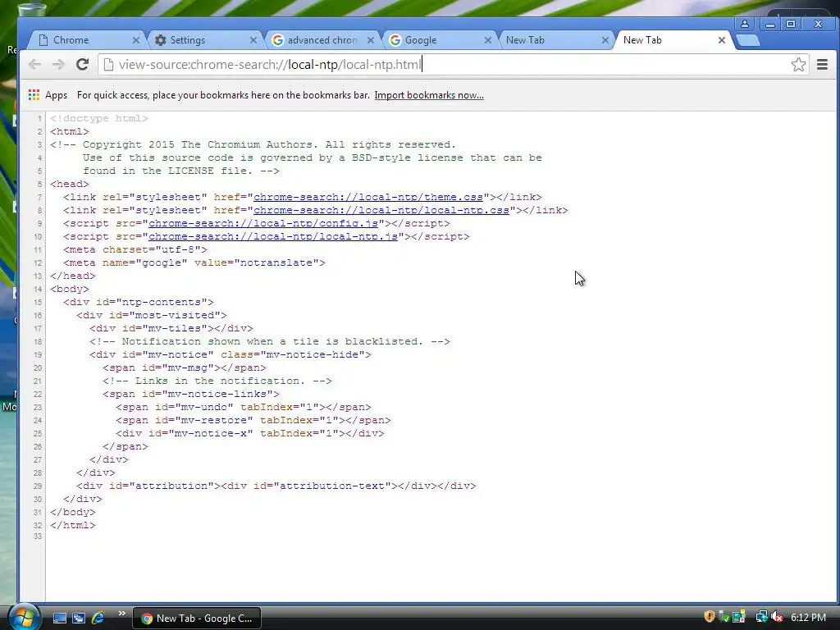Viewport: 840px width, 630px height.
Task: Switch to the advanced chrome tab
Action: (322, 40)
